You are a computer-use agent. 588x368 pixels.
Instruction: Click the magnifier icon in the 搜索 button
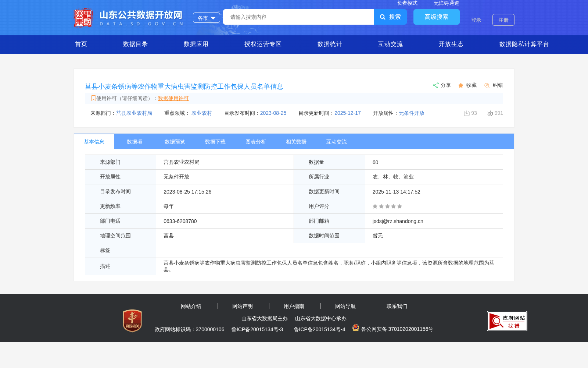tap(383, 17)
